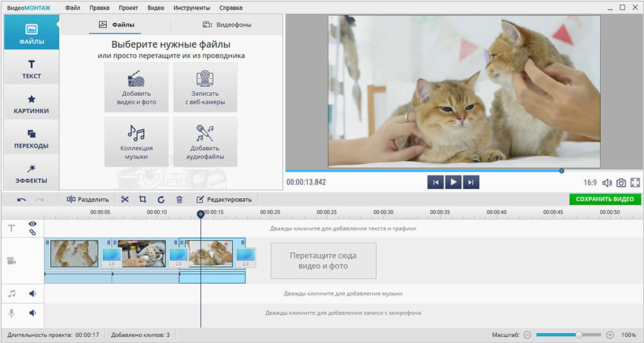
Task: Click the rotate clip icon
Action: (x=161, y=199)
